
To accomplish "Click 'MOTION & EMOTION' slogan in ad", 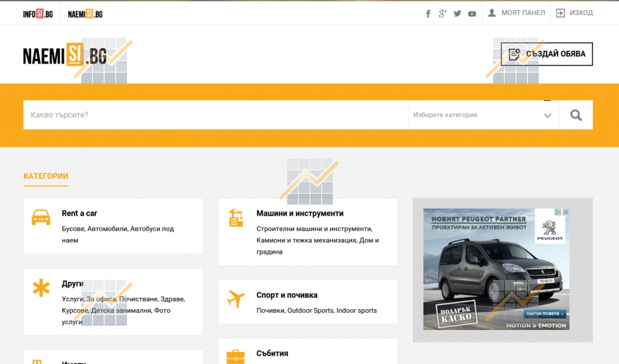I will (536, 326).
